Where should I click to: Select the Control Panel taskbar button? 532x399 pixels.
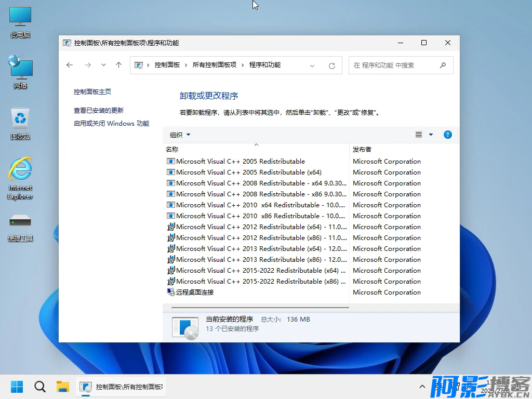(x=121, y=387)
